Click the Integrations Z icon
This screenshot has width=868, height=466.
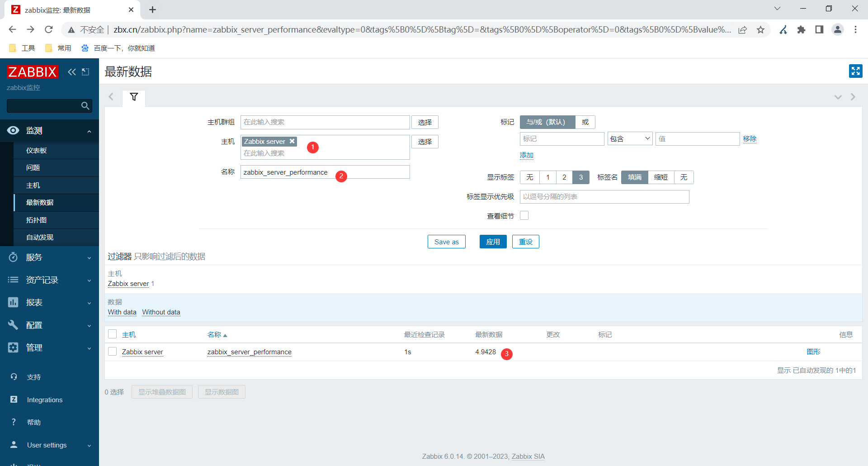pyautogui.click(x=14, y=399)
